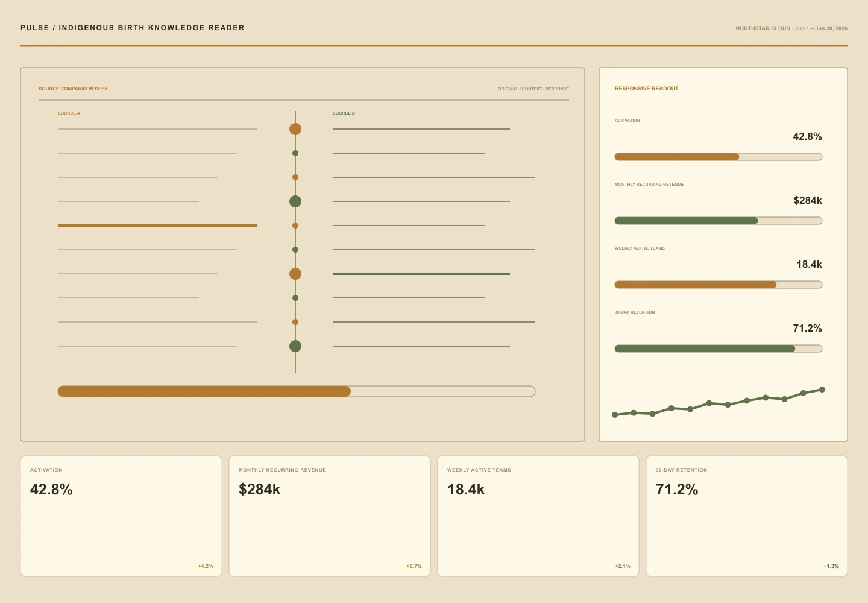
Task: Click the +4.2% change on the Activation card
Action: tap(206, 566)
